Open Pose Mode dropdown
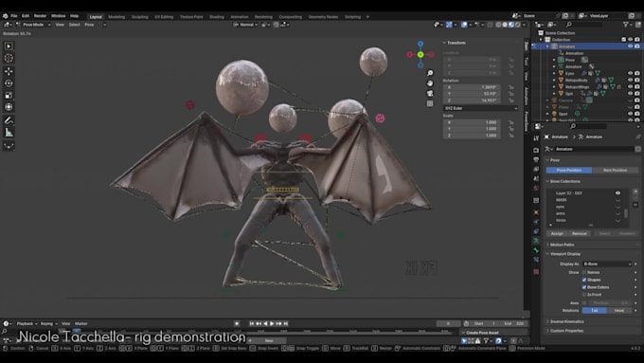 click(33, 25)
